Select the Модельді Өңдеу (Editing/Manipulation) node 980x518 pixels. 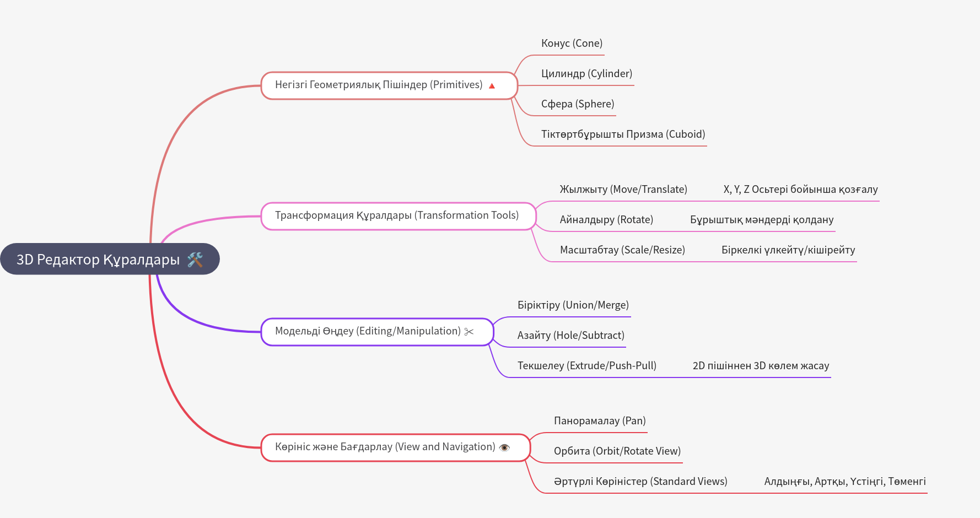tap(367, 331)
